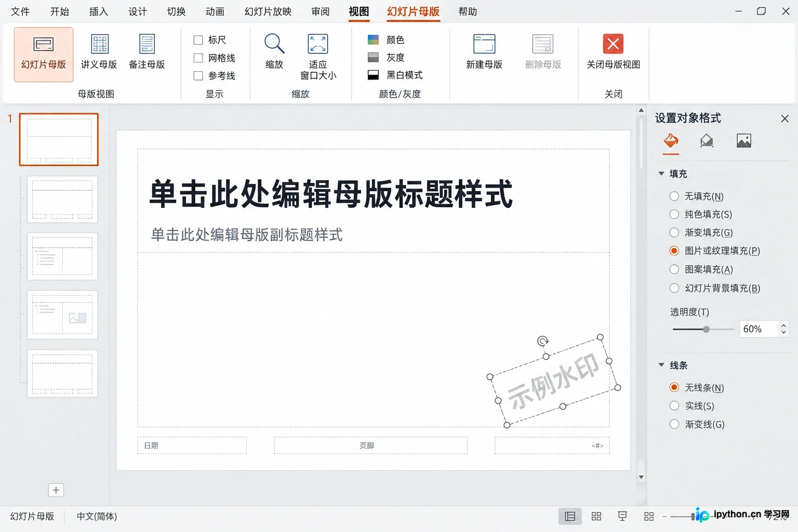Start slideshow from status bar icon
Screen dimensions: 798x532
tap(622, 516)
